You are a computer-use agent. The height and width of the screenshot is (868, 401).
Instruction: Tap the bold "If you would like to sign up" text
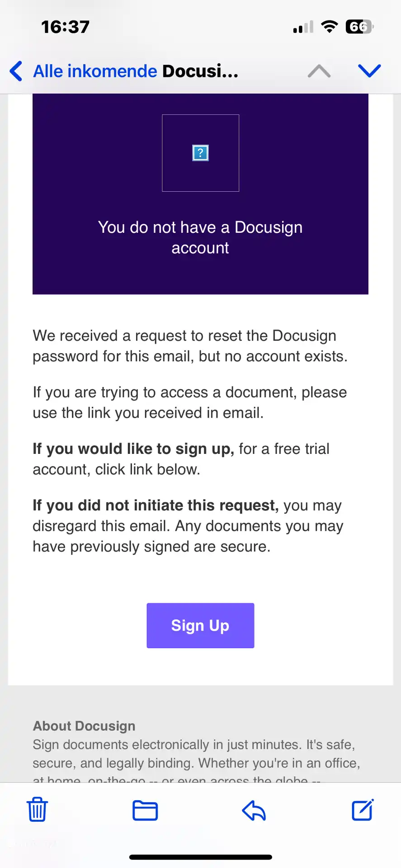(x=133, y=448)
